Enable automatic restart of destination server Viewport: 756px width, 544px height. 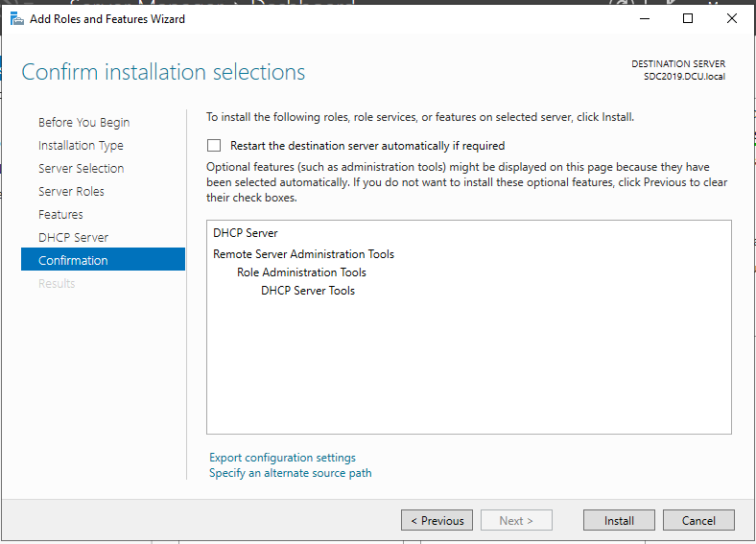click(214, 146)
